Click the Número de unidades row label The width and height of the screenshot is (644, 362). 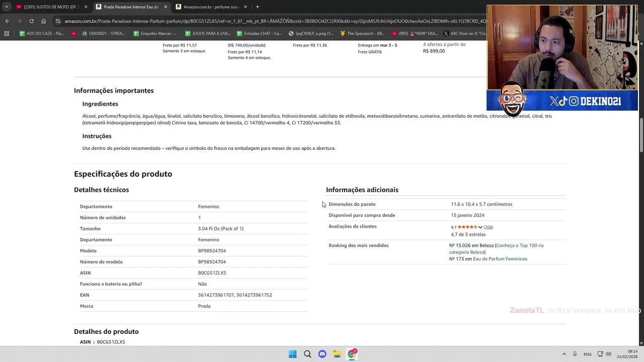click(x=103, y=218)
